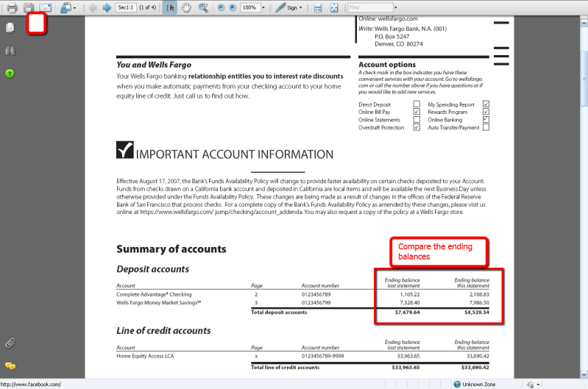This screenshot has width=588, height=389.
Task: Click the green Help question mark icon
Action: 10,74
